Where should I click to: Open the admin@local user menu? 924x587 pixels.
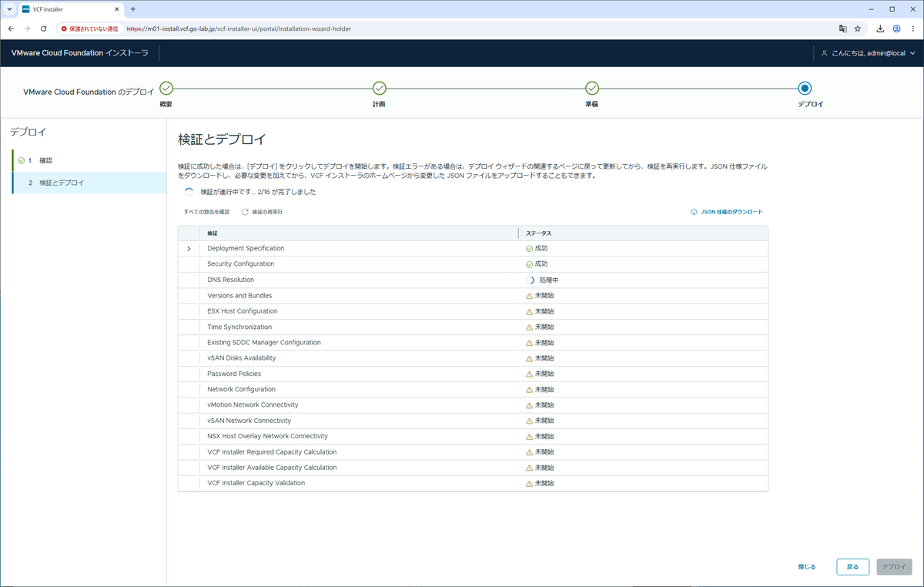[x=869, y=53]
